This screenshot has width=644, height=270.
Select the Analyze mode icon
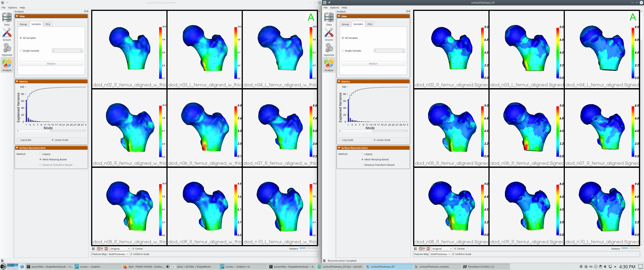click(7, 65)
